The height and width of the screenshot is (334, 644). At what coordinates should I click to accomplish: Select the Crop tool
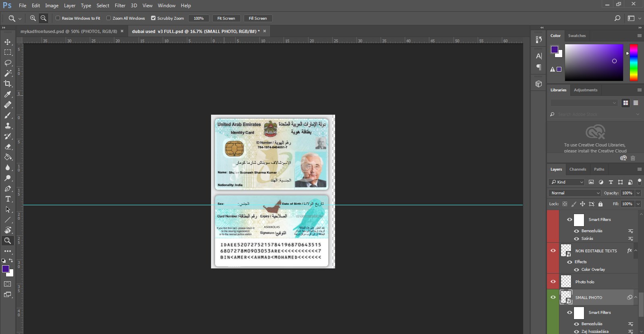click(x=8, y=84)
